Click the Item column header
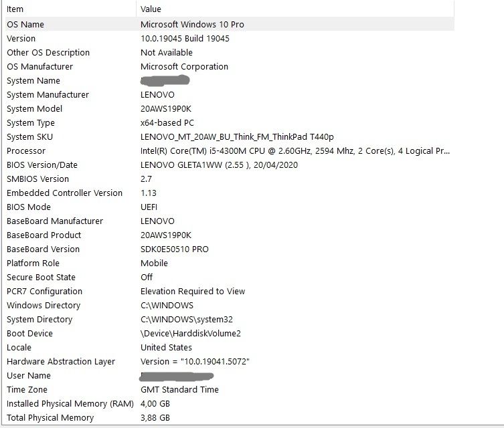 click(x=15, y=9)
